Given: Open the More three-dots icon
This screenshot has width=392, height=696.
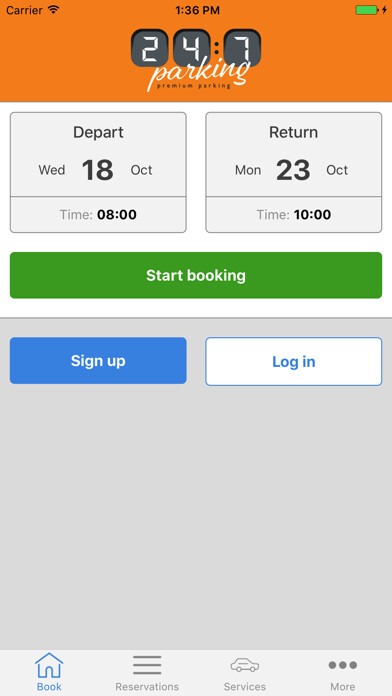Looking at the screenshot, I should pos(343,665).
